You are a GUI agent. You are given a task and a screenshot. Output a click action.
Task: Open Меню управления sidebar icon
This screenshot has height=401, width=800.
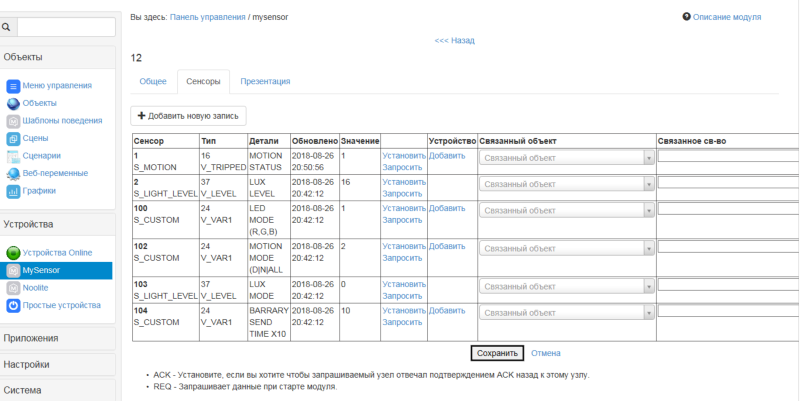[13, 86]
